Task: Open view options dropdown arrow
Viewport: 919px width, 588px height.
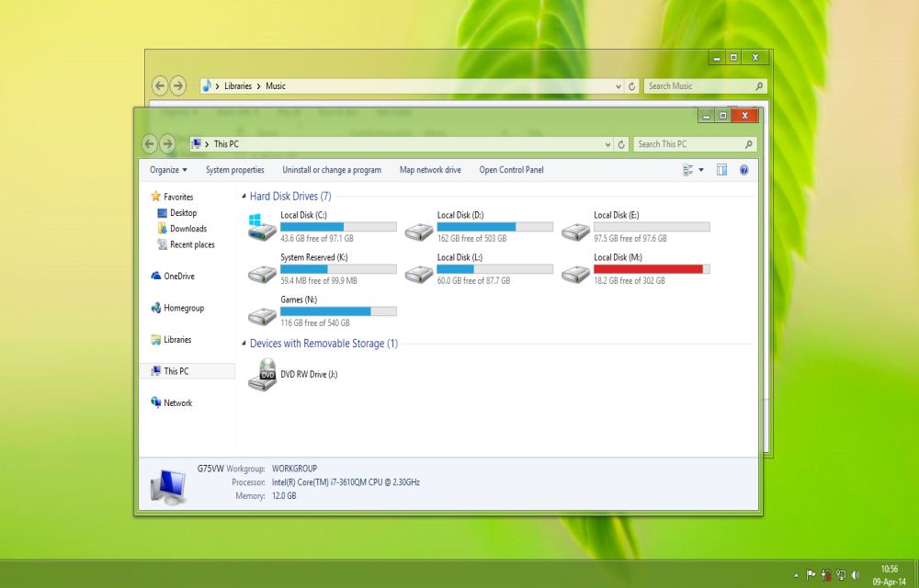Action: click(701, 170)
